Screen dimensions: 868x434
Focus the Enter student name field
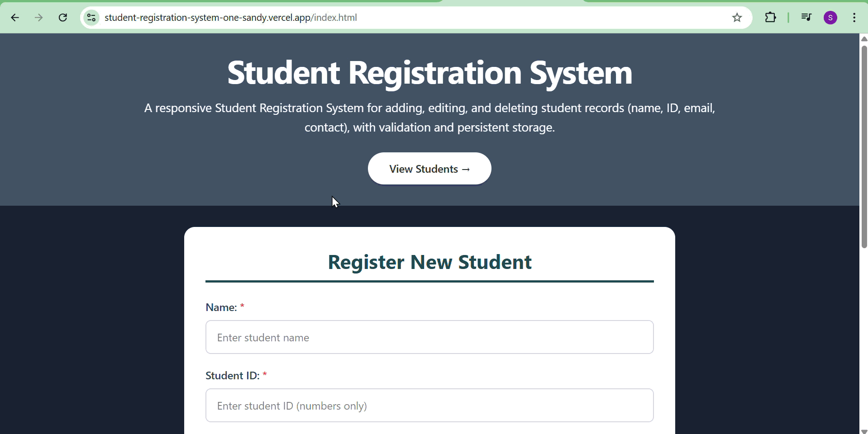pyautogui.click(x=429, y=337)
